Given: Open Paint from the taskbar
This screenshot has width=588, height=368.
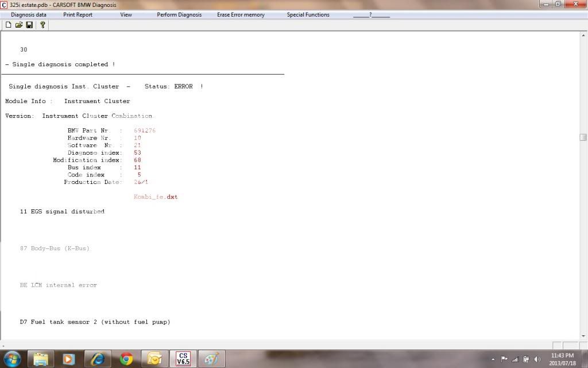Looking at the screenshot, I should (x=211, y=359).
